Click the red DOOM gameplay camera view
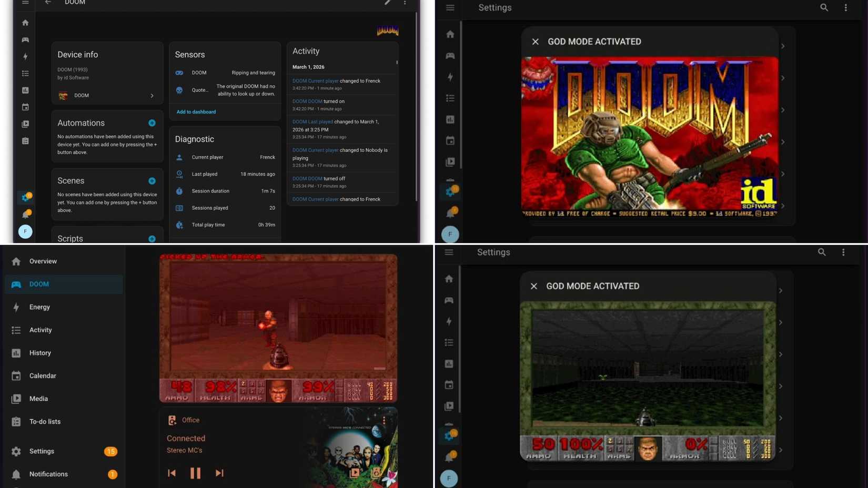This screenshot has height=488, width=868. (x=278, y=329)
